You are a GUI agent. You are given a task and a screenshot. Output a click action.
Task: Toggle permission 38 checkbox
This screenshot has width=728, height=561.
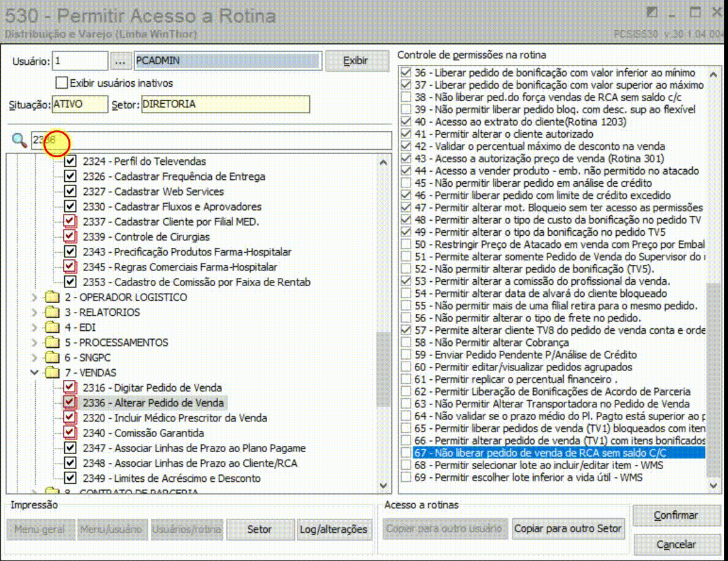tap(406, 97)
